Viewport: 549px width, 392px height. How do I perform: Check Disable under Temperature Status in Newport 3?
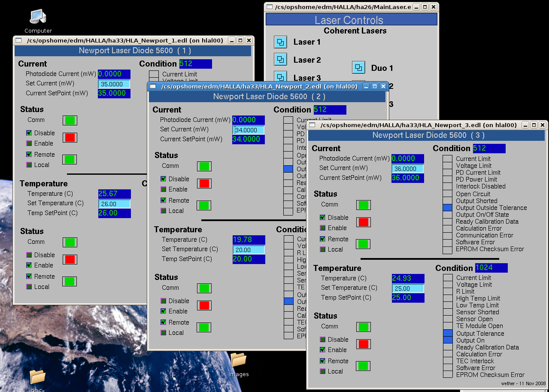(x=323, y=340)
